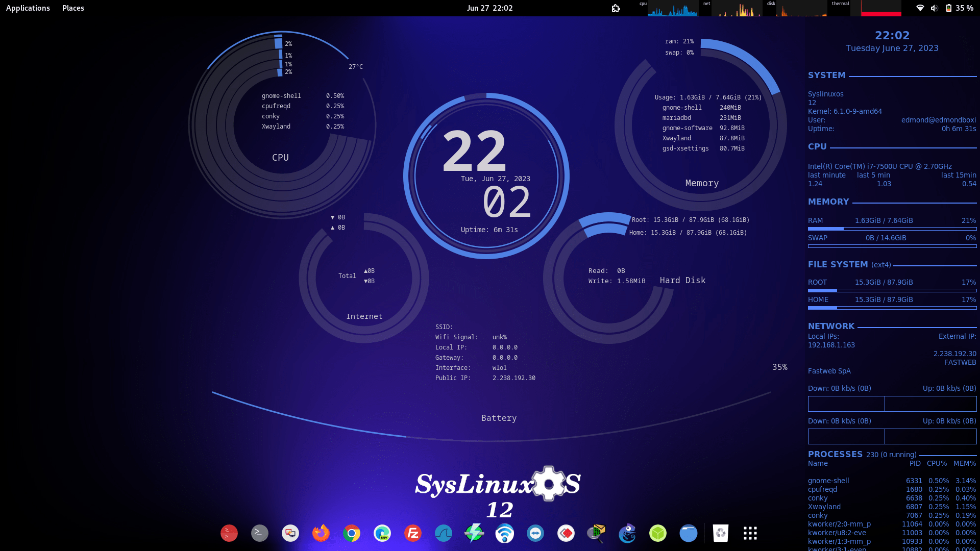Launch Microsoft Edge Dev from the dock
980x551 pixels.
pyautogui.click(x=383, y=533)
